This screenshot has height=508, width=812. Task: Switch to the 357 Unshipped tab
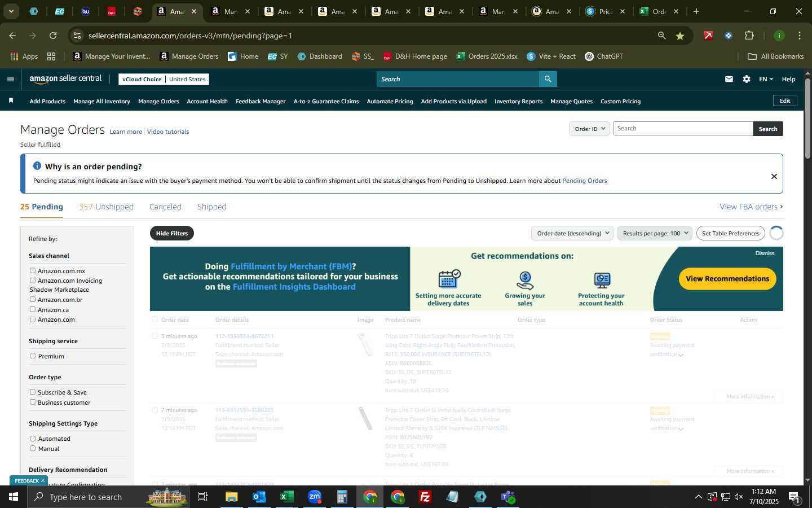(x=106, y=207)
